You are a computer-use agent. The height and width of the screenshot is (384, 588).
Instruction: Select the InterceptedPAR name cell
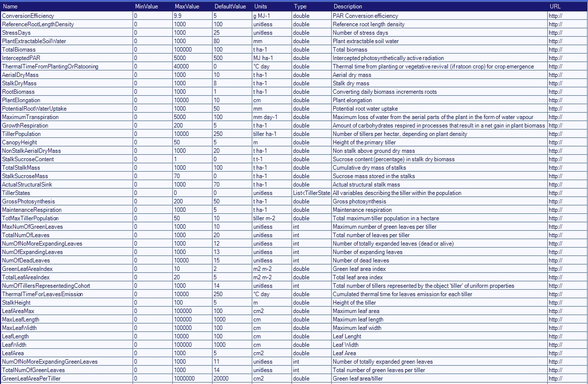coord(67,58)
